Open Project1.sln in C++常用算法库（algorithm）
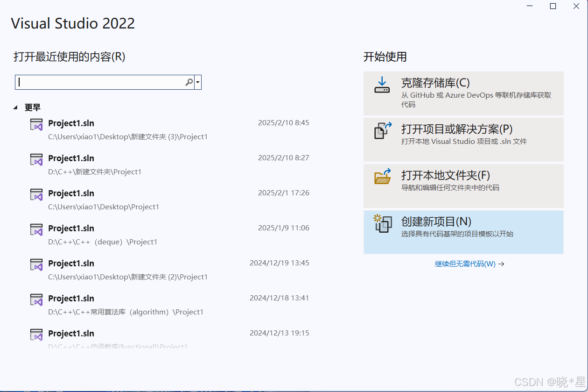Viewport: 588px width, 392px height. 170,305
